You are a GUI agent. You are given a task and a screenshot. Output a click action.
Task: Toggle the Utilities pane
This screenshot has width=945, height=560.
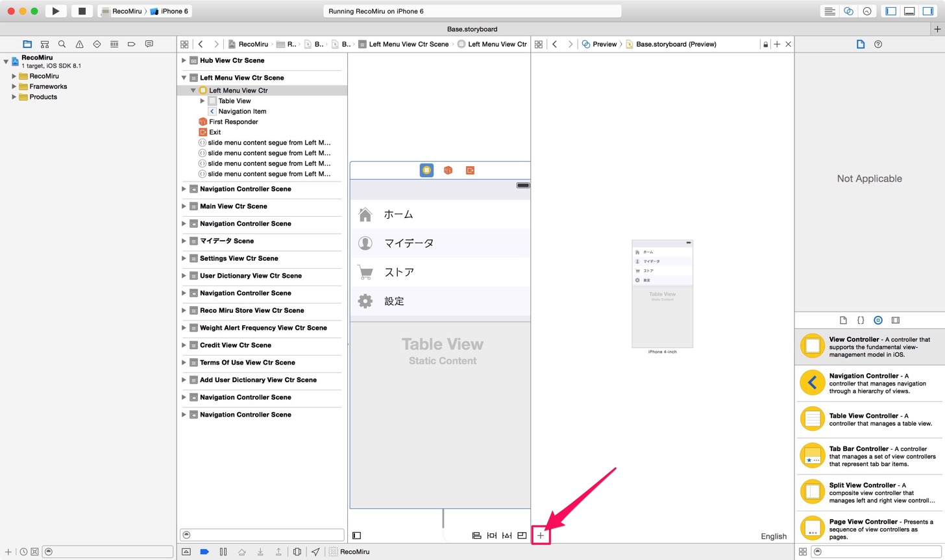(x=928, y=11)
